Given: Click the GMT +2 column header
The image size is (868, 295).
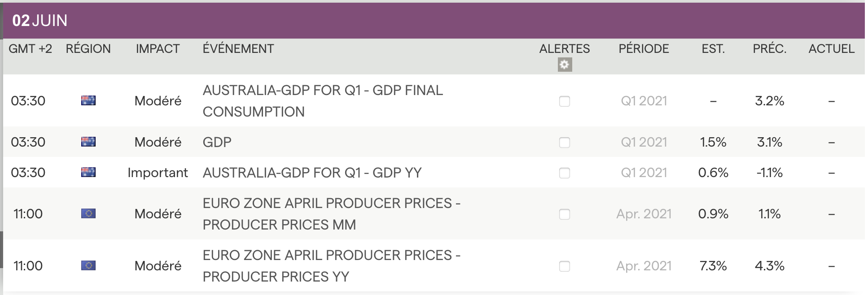Looking at the screenshot, I should click(x=30, y=48).
